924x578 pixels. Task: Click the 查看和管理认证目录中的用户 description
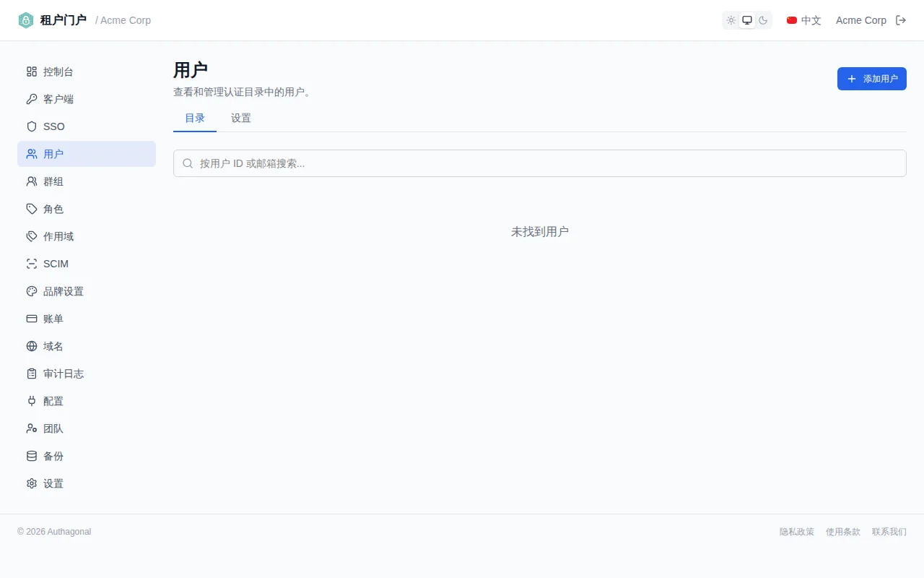pyautogui.click(x=242, y=92)
